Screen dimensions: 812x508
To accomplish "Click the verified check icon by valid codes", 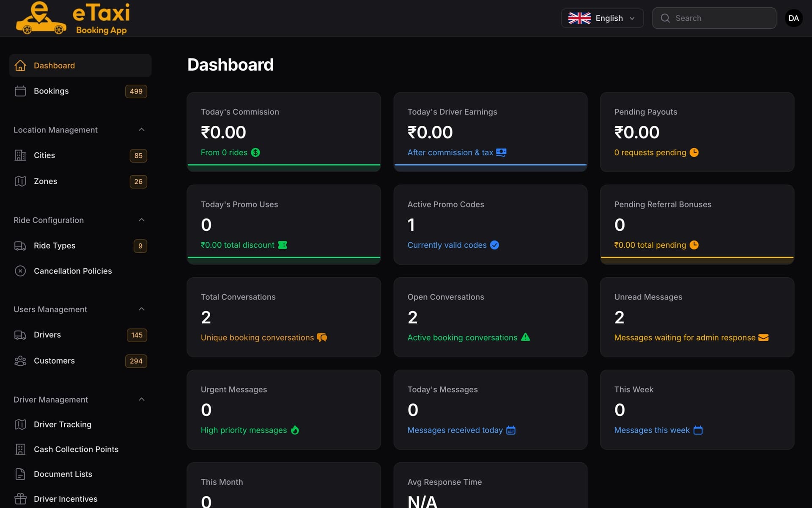I will click(x=494, y=245).
